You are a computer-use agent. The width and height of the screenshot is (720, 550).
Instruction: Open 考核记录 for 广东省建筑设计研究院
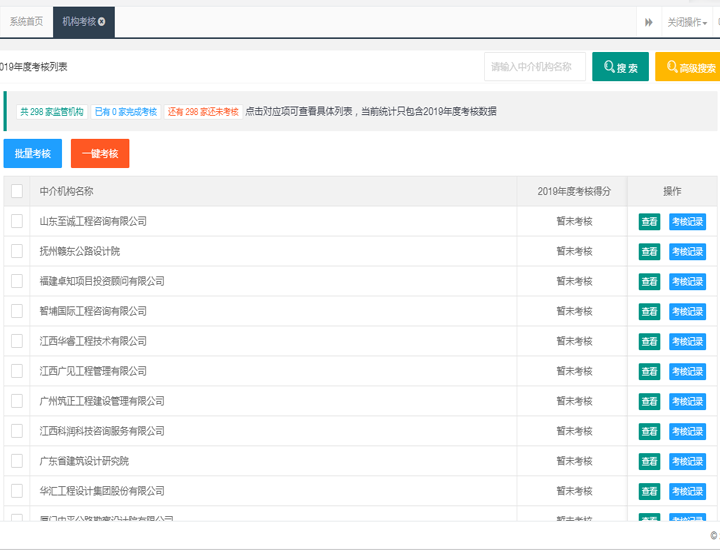687,461
